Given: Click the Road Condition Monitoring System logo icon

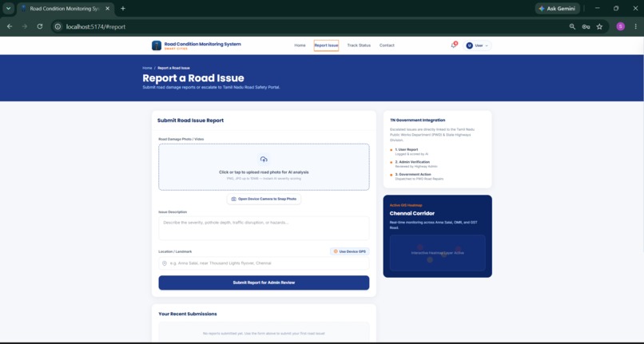Looking at the screenshot, I should 157,45.
